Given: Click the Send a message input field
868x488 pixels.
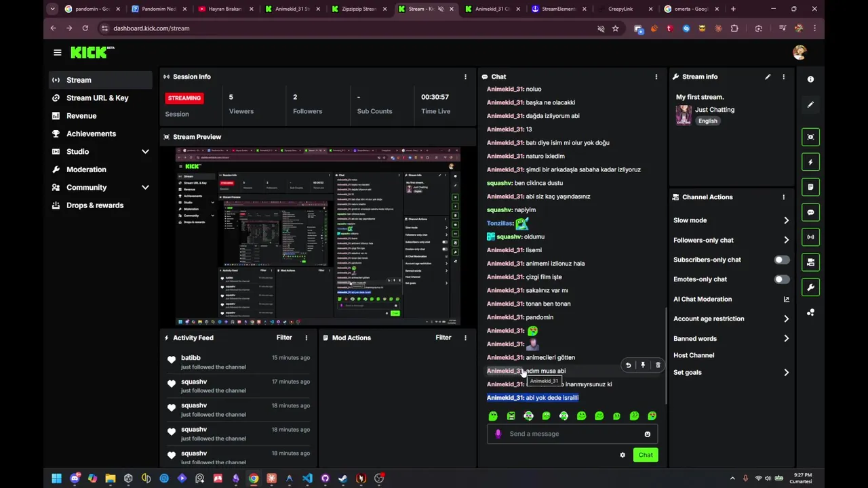Looking at the screenshot, I should point(572,434).
